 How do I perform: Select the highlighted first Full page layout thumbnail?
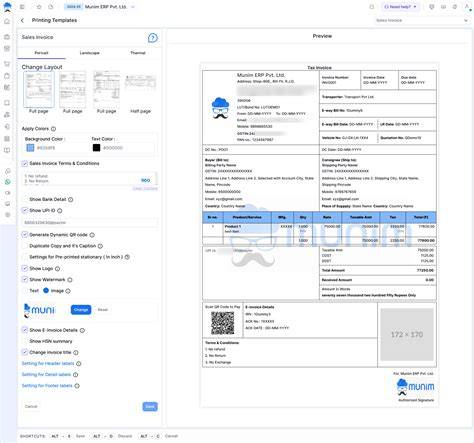tap(39, 89)
